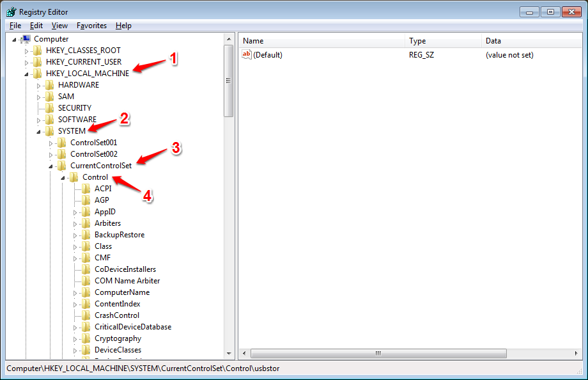Expand the HKEY_CLASSES_ROOT node arrow
The height and width of the screenshot is (380, 588).
[x=26, y=51]
